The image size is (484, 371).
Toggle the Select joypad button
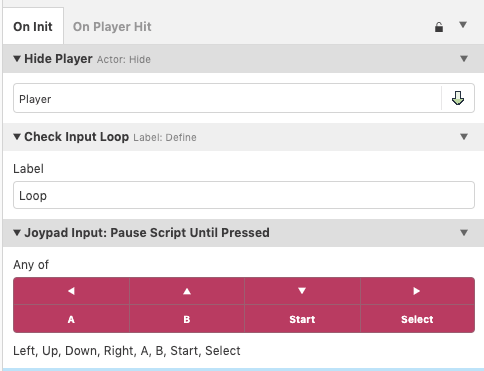(417, 319)
